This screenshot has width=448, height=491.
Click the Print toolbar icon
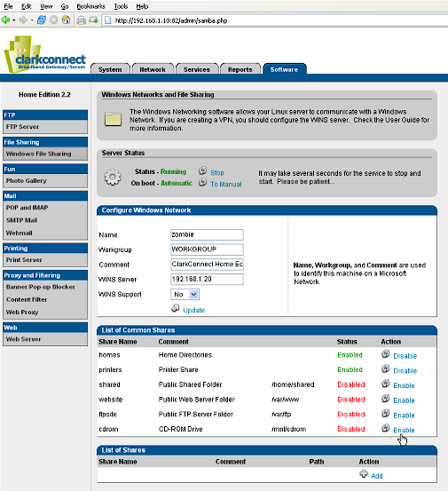[x=82, y=20]
